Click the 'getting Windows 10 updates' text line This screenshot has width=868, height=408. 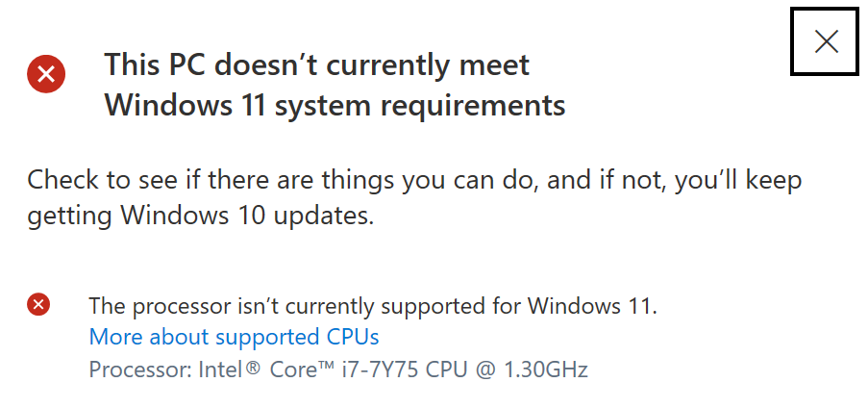pyautogui.click(x=200, y=217)
